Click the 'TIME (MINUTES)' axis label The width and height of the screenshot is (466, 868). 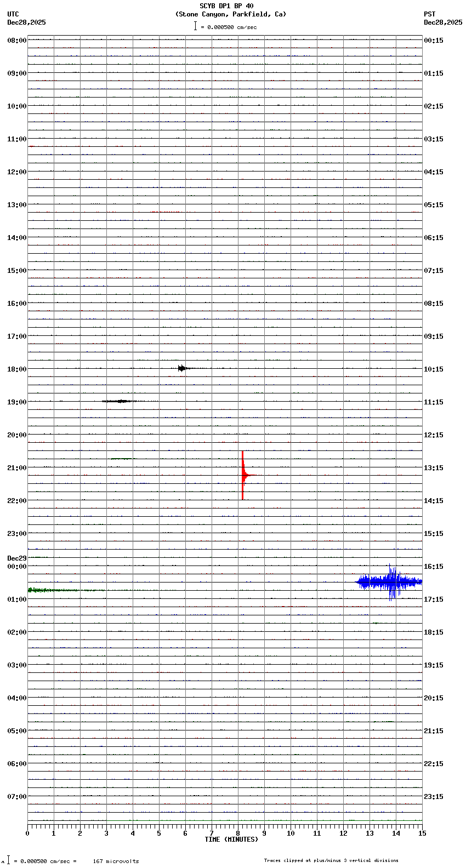pos(231,840)
